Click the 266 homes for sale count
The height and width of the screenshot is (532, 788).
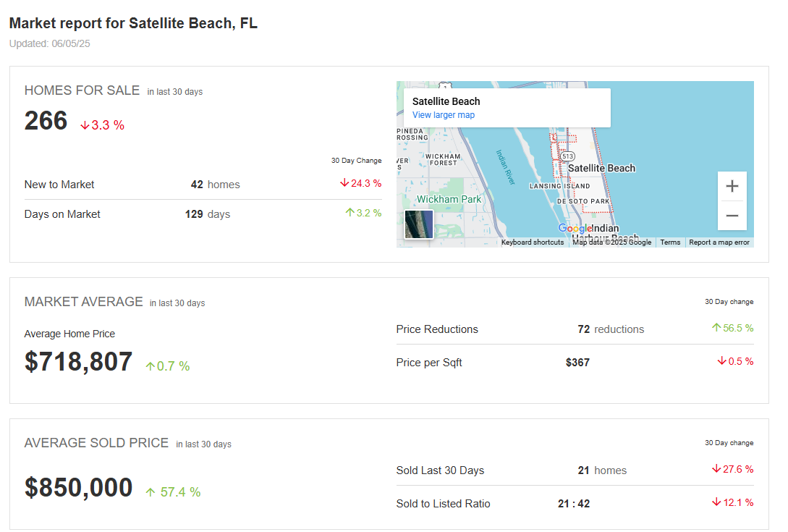click(46, 121)
